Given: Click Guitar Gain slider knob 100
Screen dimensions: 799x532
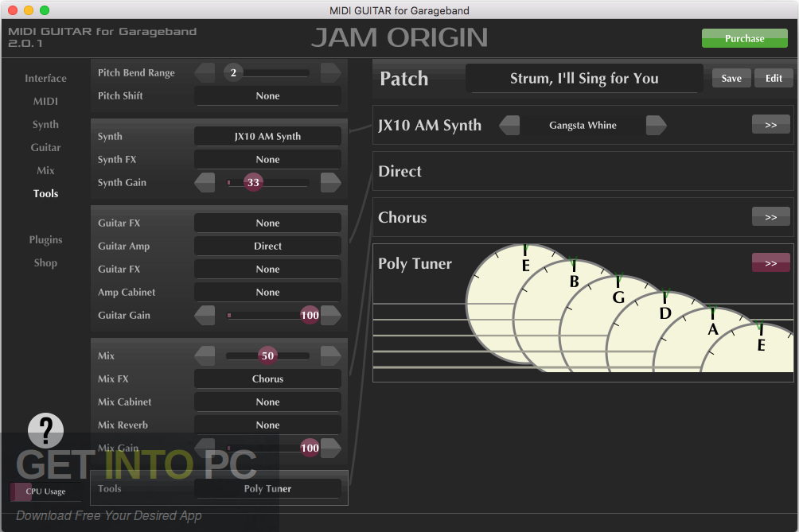Looking at the screenshot, I should pos(310,315).
